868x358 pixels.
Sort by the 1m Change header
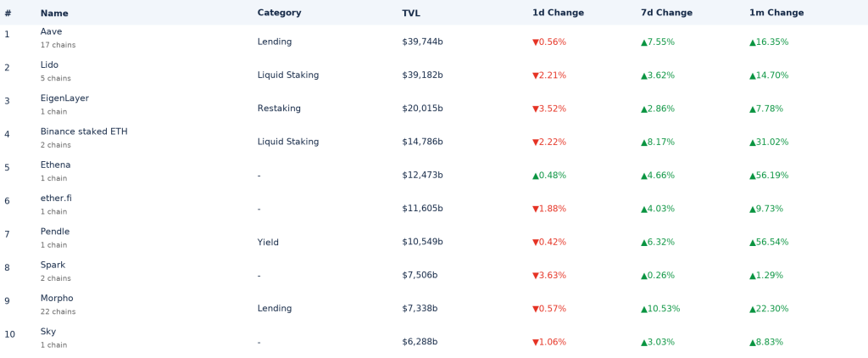(x=776, y=13)
